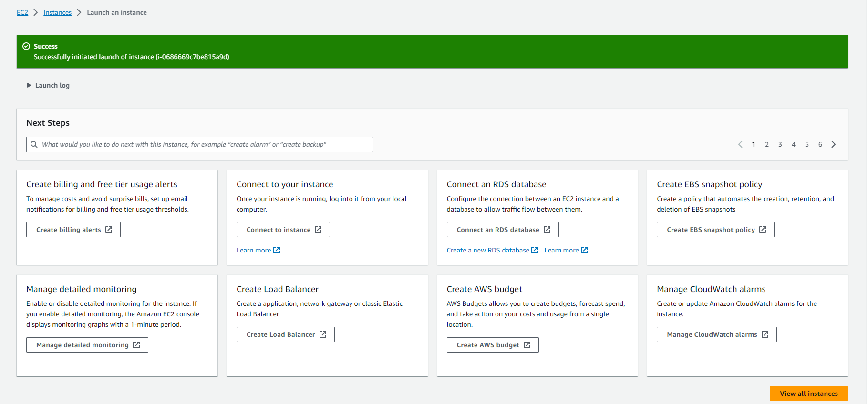Click 'Manage CloudWatch alarms' card heading
Screen dimensions: 868x404
[x=711, y=289]
